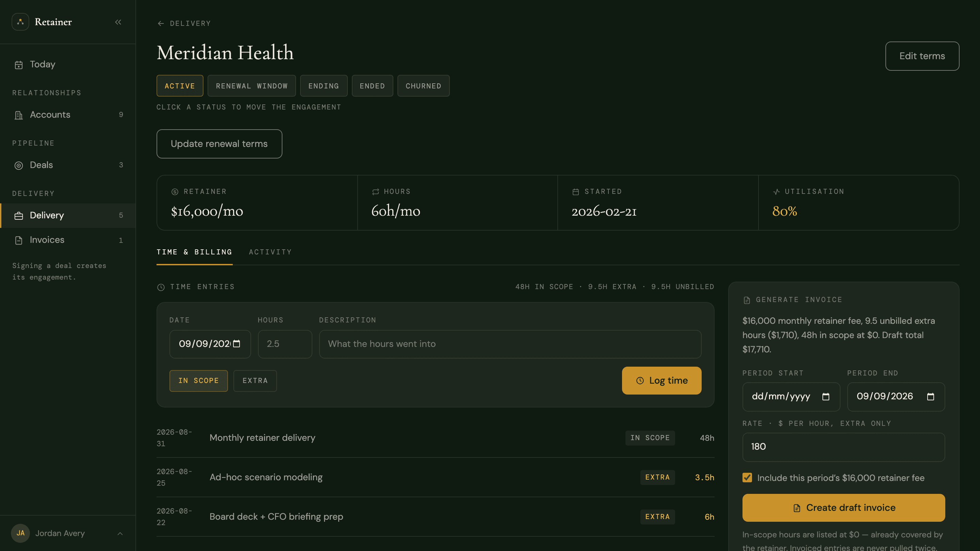Viewport: 980px width, 551px height.
Task: Click the Meridian Health heading
Action: coord(225,52)
